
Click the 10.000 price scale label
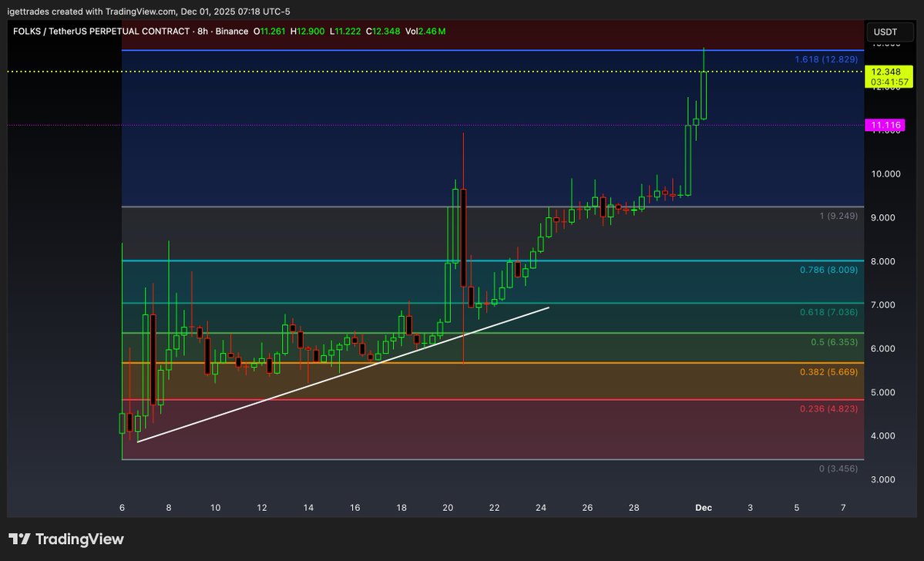(885, 174)
